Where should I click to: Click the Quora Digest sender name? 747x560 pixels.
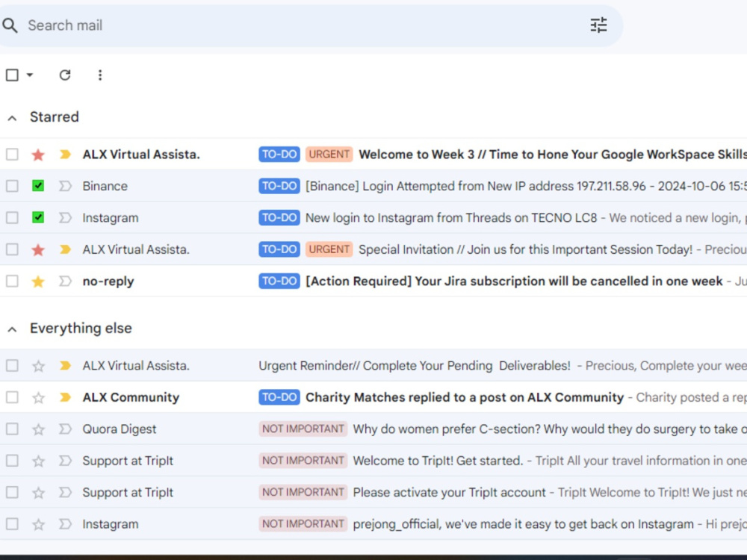tap(119, 429)
